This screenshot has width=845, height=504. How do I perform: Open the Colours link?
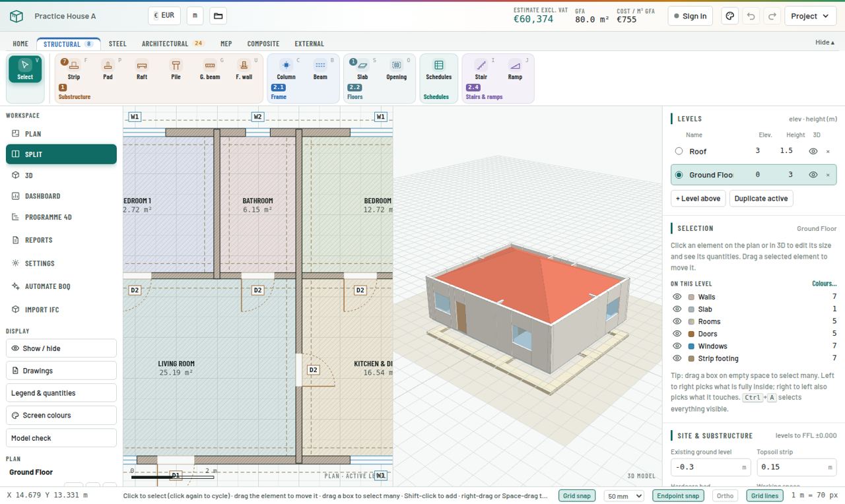pos(824,284)
